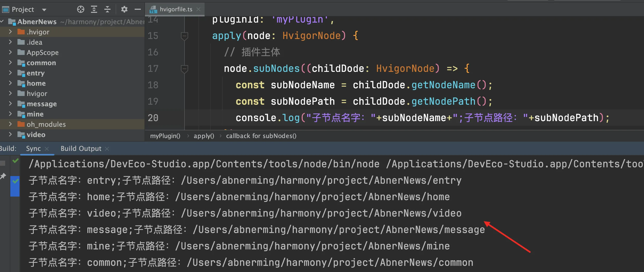644x272 pixels.
Task: Click the output line for common node
Action: coord(251,263)
